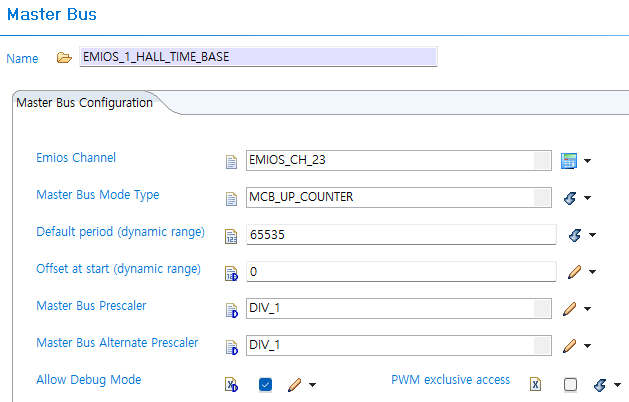
Task: Click the numeric icon beside Offset at start
Action: tap(231, 273)
